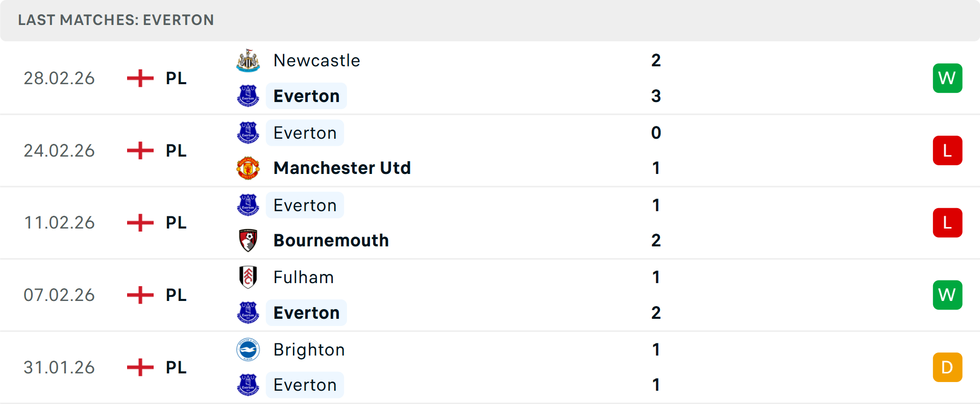Click the England flag for the Brighton fixture
This screenshot has width=980, height=404.
coord(139,367)
